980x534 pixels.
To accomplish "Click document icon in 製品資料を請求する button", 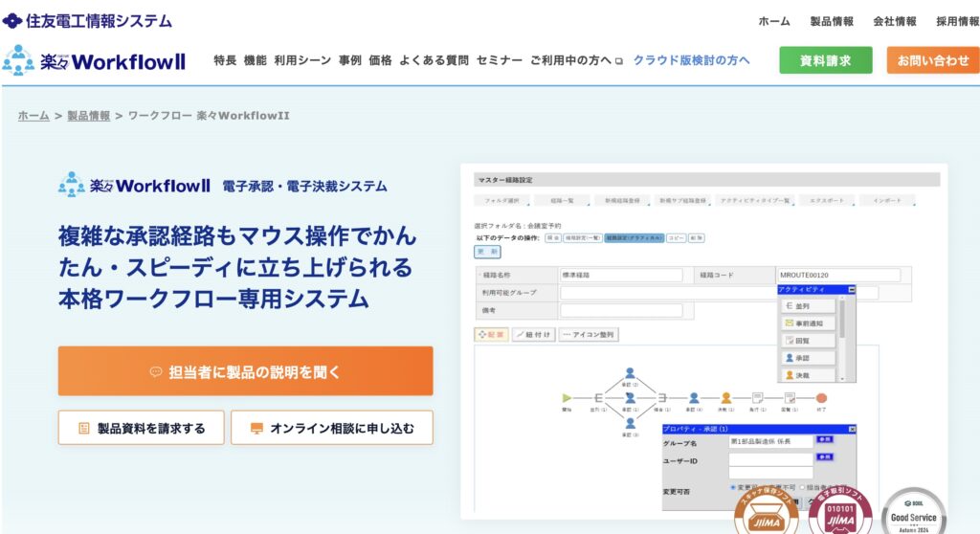I will click(84, 429).
